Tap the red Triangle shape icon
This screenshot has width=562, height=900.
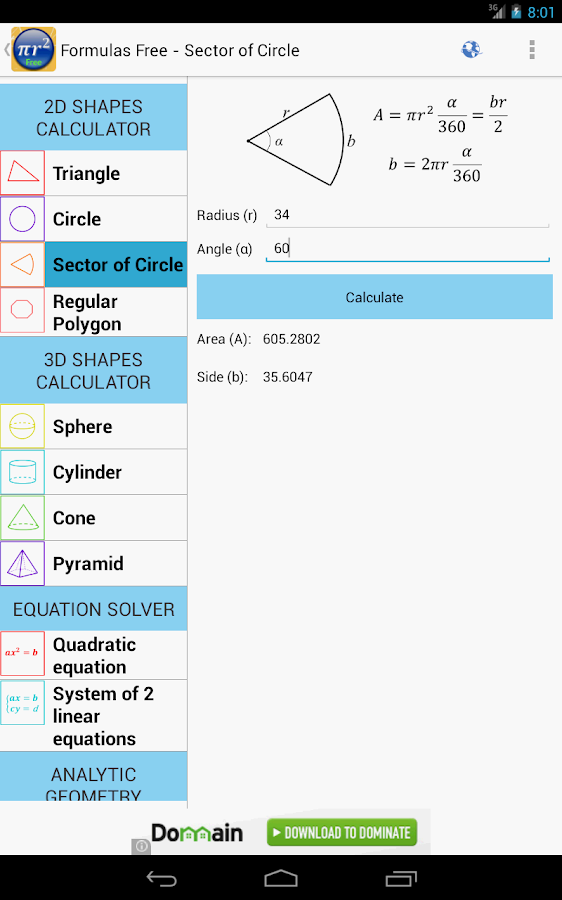point(22,173)
